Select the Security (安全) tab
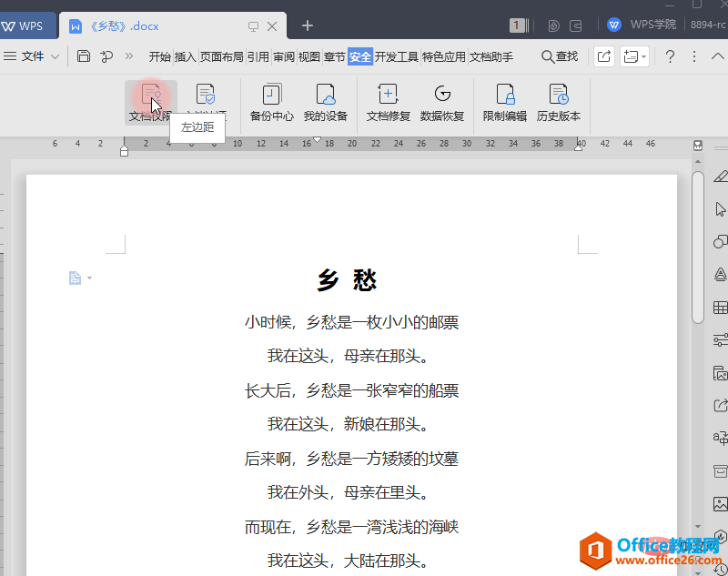Viewport: 728px width, 576px height. [x=360, y=56]
